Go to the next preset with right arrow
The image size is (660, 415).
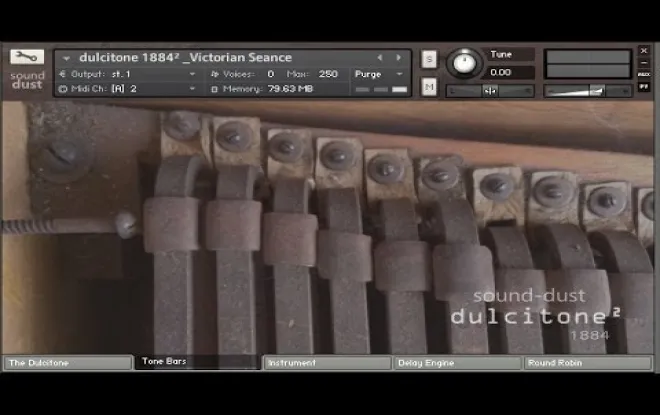coord(398,58)
